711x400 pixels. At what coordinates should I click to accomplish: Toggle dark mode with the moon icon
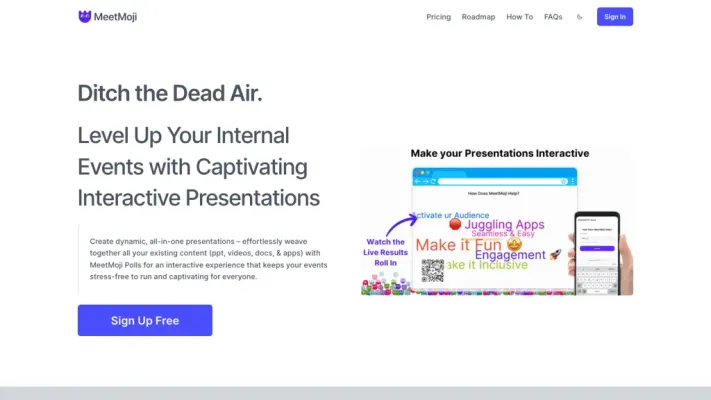tap(580, 17)
